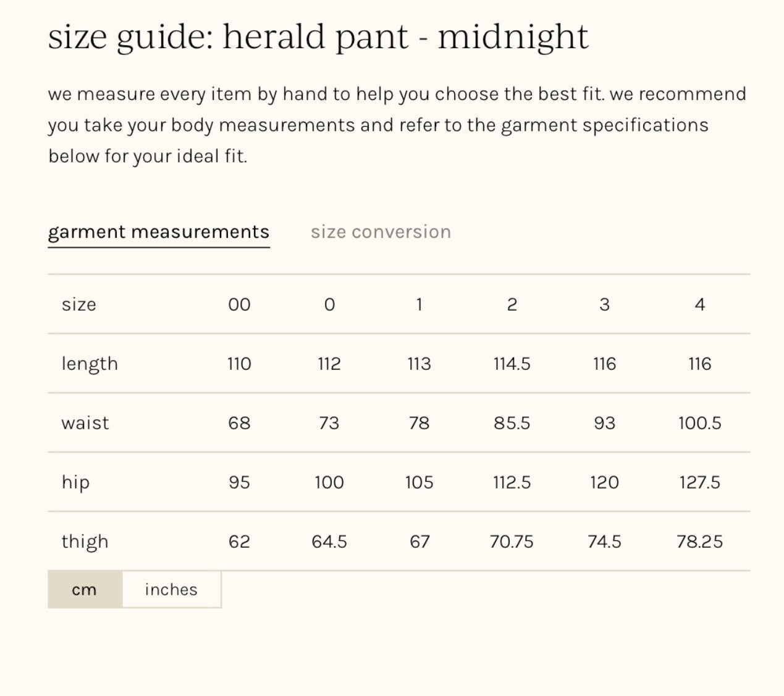784x696 pixels.
Task: Click the size row label
Action: click(x=78, y=304)
